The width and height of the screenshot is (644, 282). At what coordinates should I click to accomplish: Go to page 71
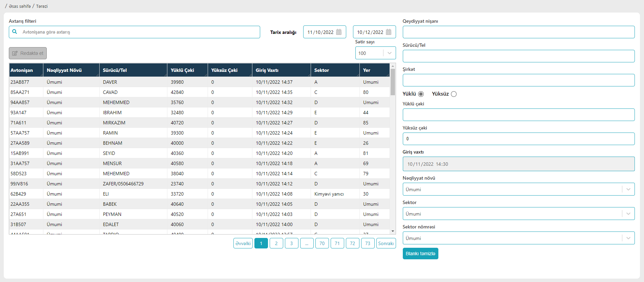[337, 243]
